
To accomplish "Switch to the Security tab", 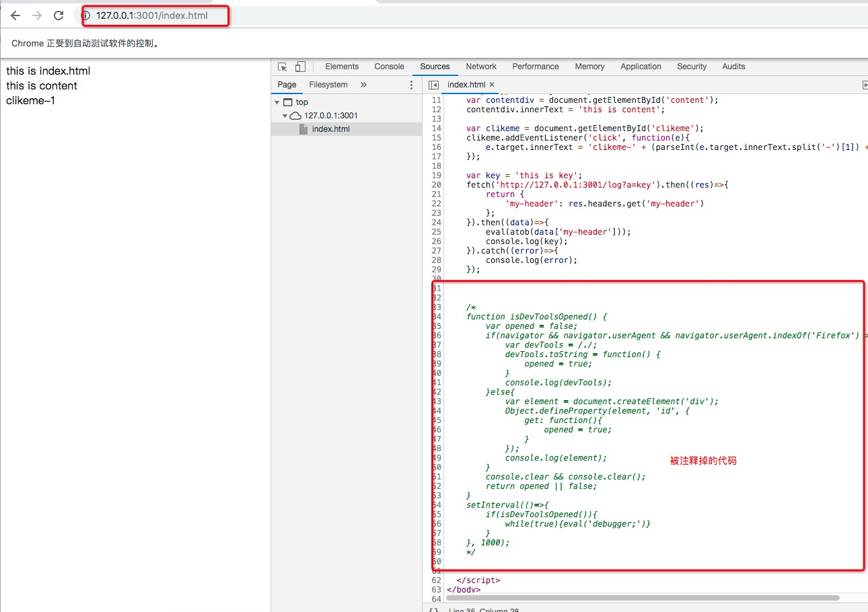I will coord(692,67).
